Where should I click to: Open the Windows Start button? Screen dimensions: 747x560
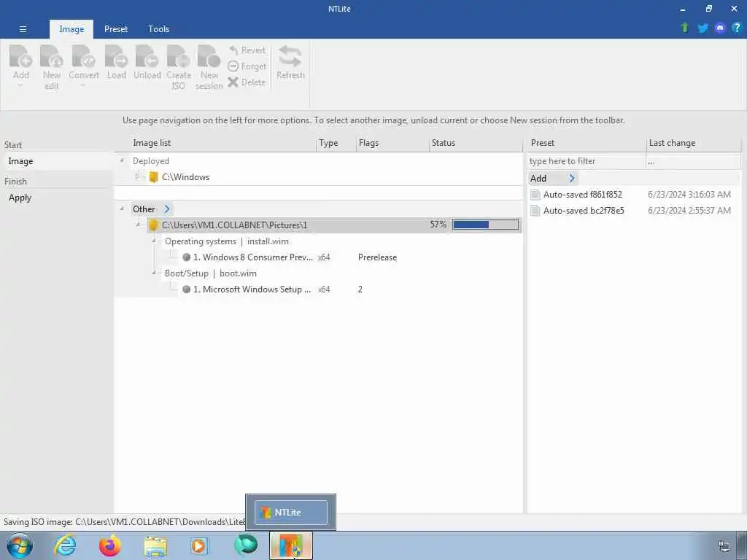click(x=20, y=545)
